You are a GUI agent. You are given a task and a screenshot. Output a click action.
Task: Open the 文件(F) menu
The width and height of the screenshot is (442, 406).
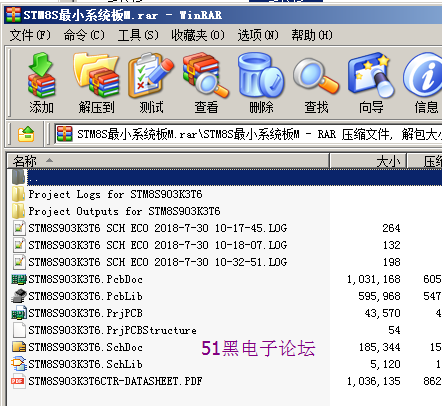30,35
